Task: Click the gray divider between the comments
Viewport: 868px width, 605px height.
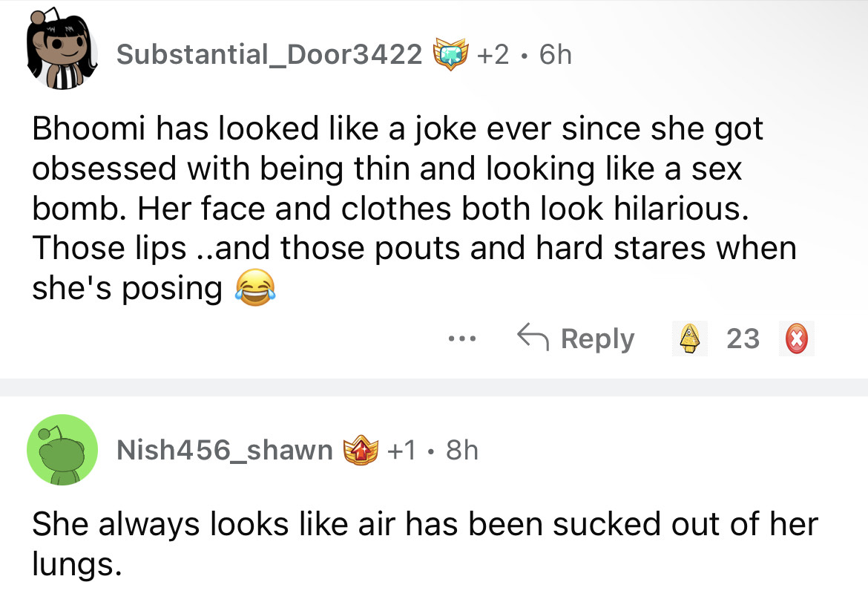Action: [x=434, y=386]
